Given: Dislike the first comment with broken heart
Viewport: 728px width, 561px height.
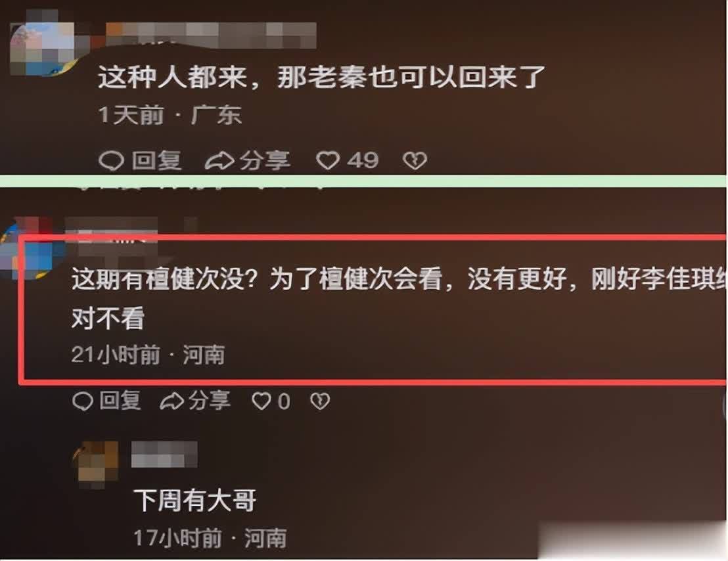Looking at the screenshot, I should 415,161.
